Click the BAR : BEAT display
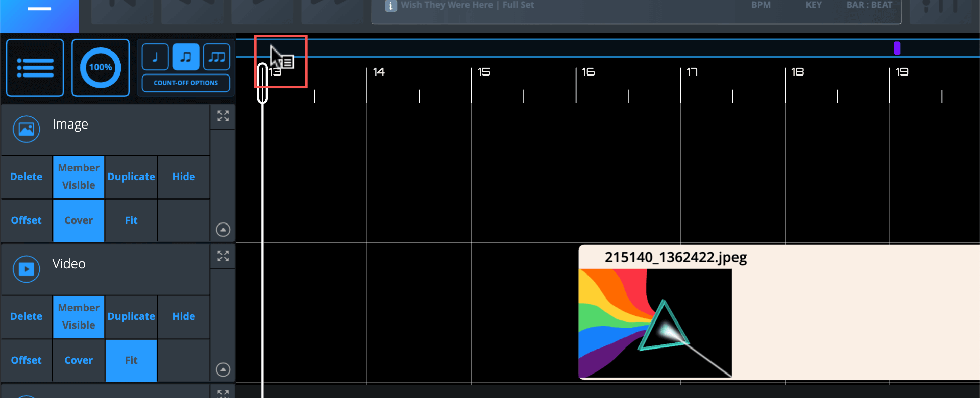 click(869, 5)
